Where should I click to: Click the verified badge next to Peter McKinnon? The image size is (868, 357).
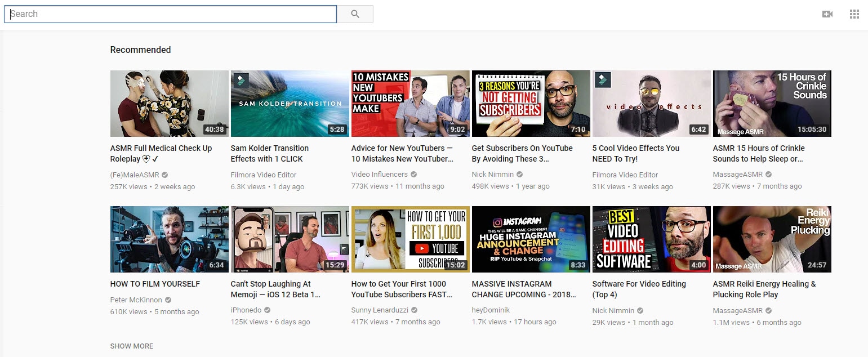click(x=168, y=300)
